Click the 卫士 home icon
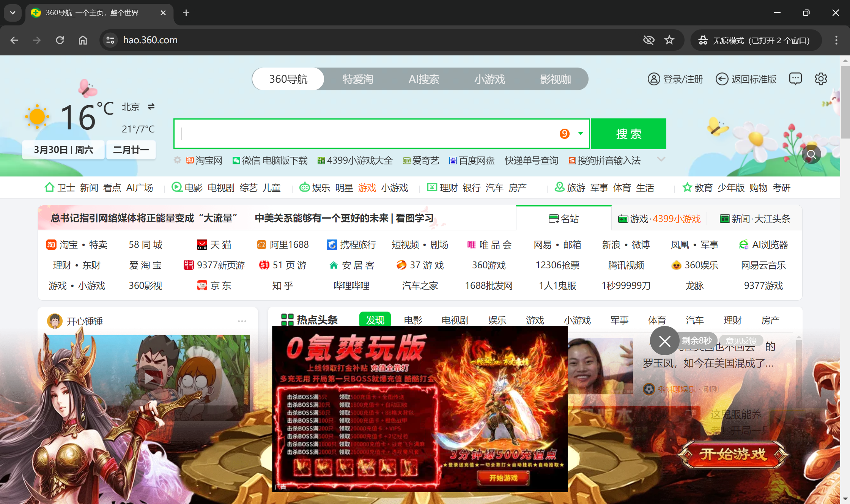 pos(49,187)
